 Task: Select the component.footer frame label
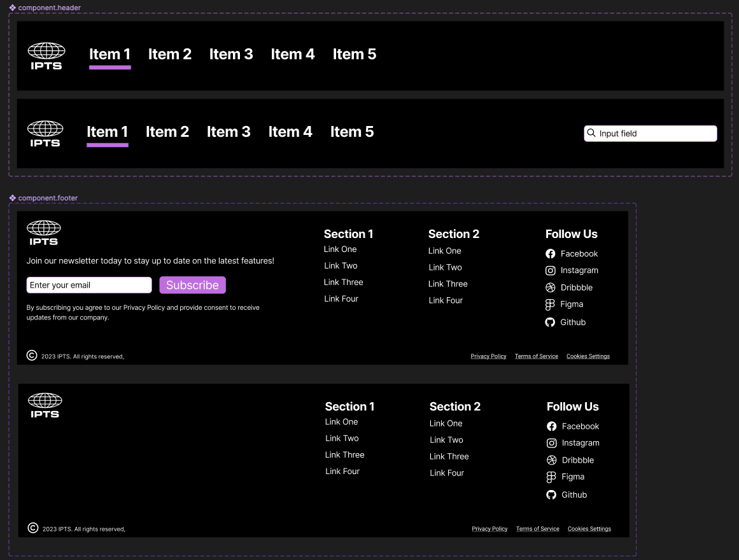(48, 198)
